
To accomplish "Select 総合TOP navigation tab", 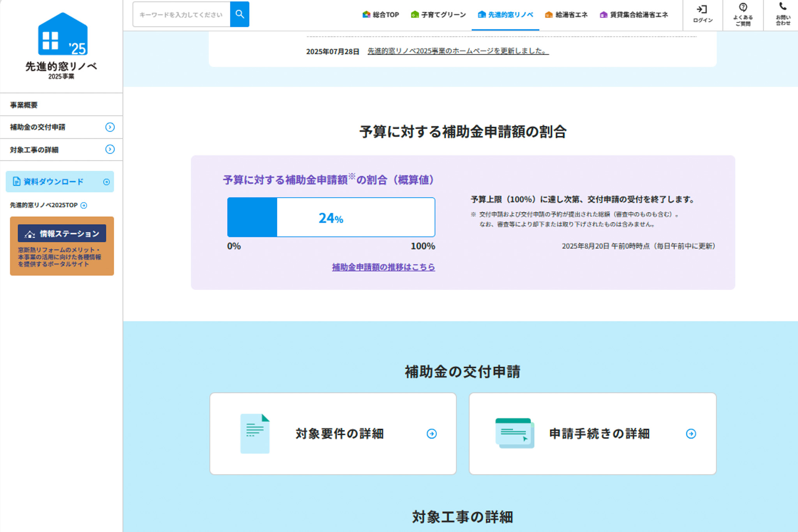I will (381, 15).
